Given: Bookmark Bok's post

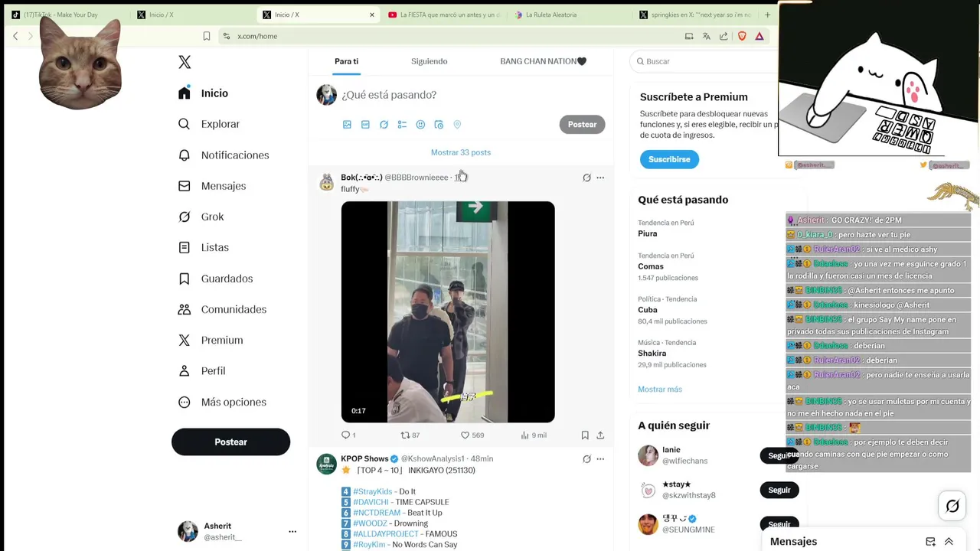Looking at the screenshot, I should [585, 435].
